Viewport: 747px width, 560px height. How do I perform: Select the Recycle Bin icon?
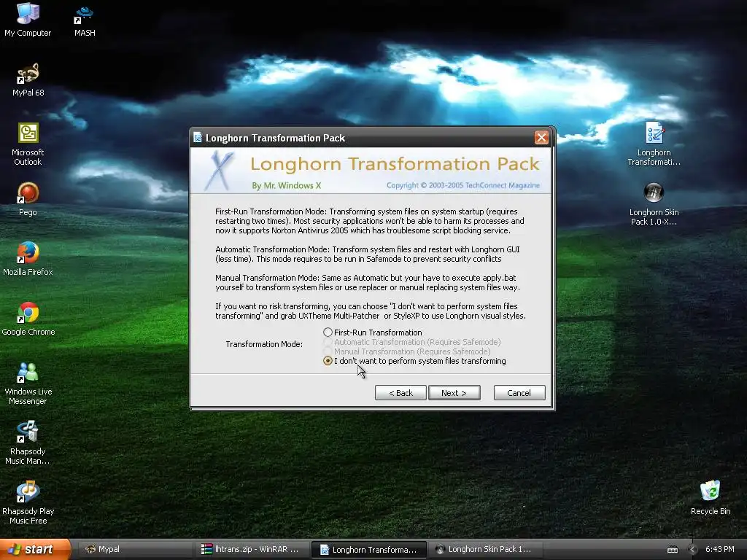711,498
